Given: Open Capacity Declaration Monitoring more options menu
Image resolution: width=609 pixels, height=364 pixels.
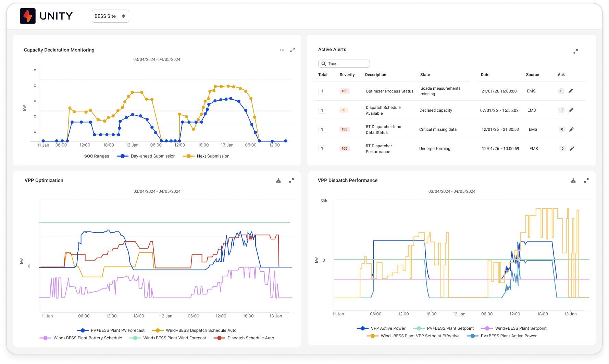Looking at the screenshot, I should [282, 50].
